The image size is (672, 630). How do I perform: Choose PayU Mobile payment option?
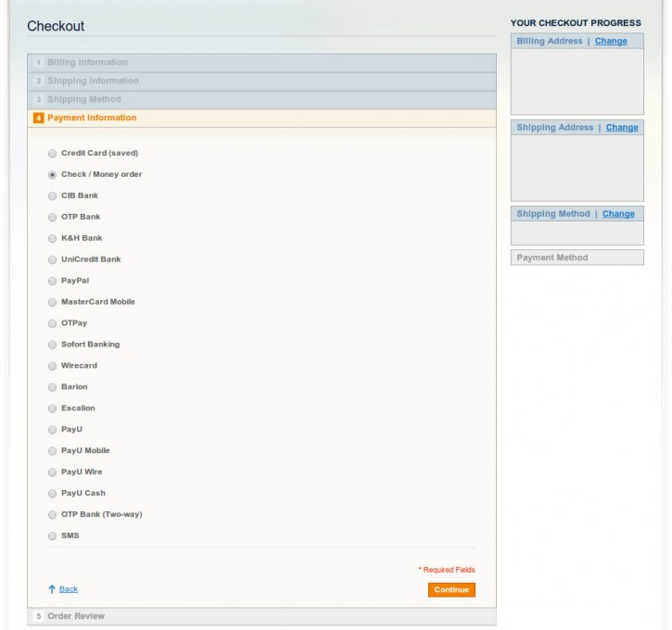coord(52,451)
